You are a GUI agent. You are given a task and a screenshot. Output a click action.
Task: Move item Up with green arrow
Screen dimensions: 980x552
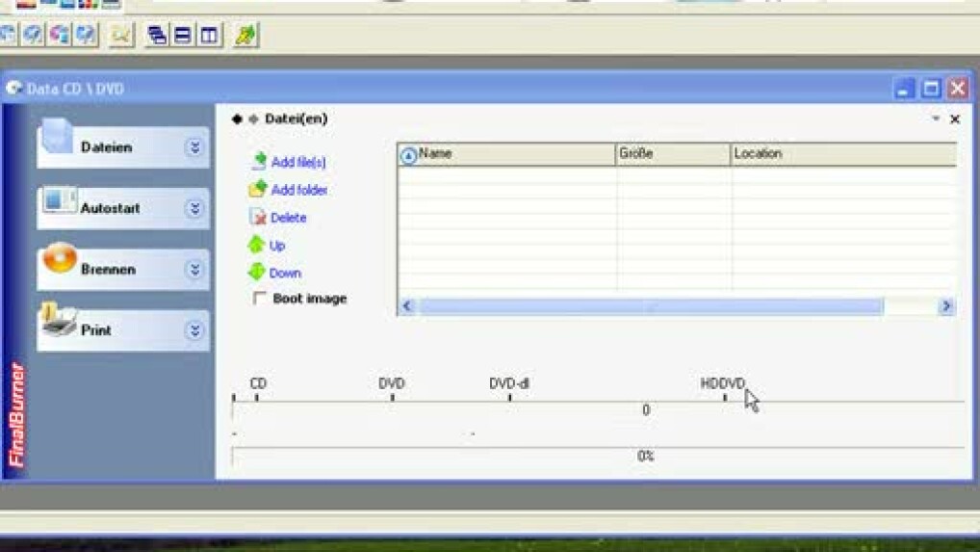pos(256,246)
